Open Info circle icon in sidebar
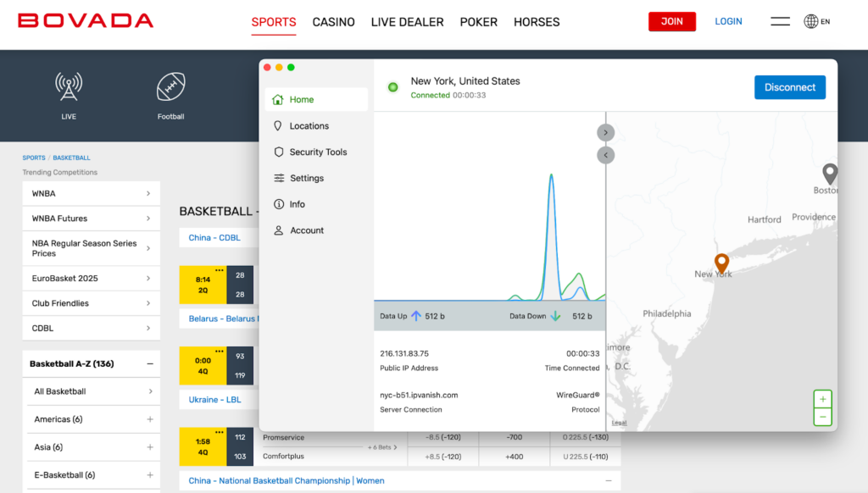 click(278, 204)
